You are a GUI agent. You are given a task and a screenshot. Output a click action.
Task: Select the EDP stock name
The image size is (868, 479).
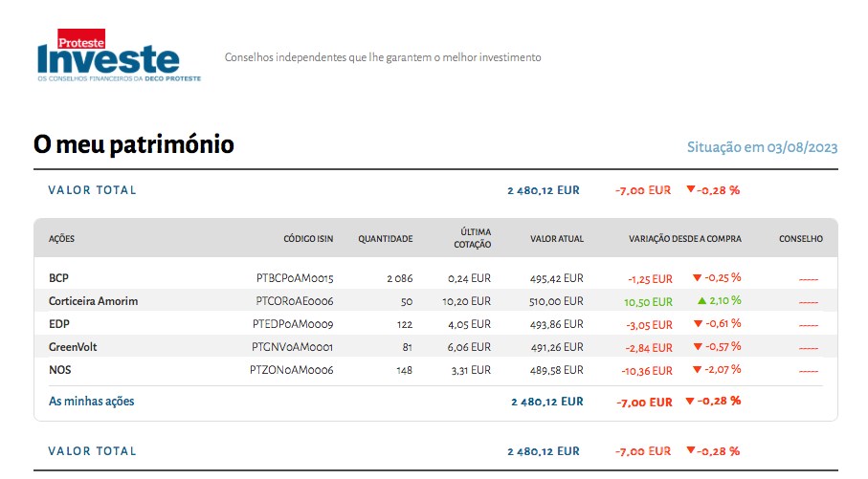pyautogui.click(x=58, y=324)
